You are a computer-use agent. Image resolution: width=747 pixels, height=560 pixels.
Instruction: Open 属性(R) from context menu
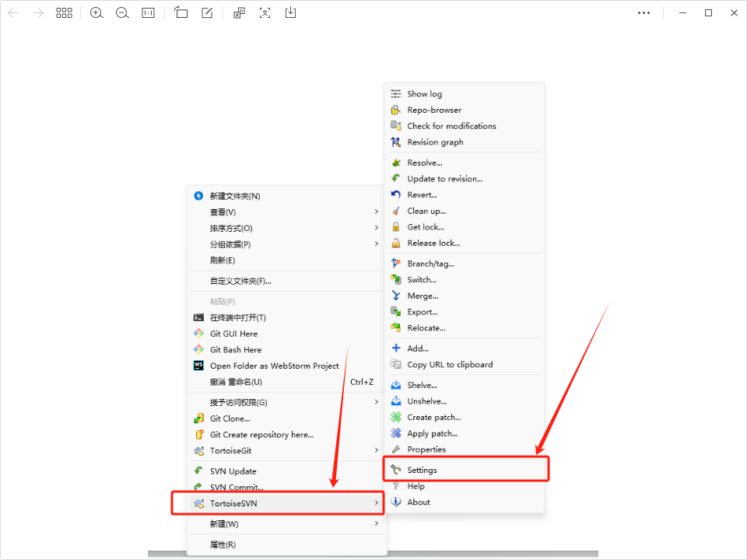286,544
